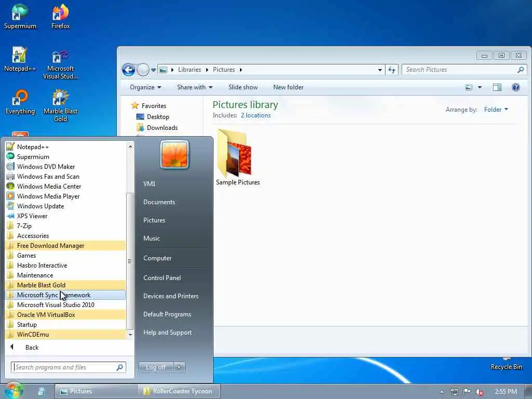
Task: Expand Microsoft Visual Studio 2010 folder
Action: (x=65, y=304)
